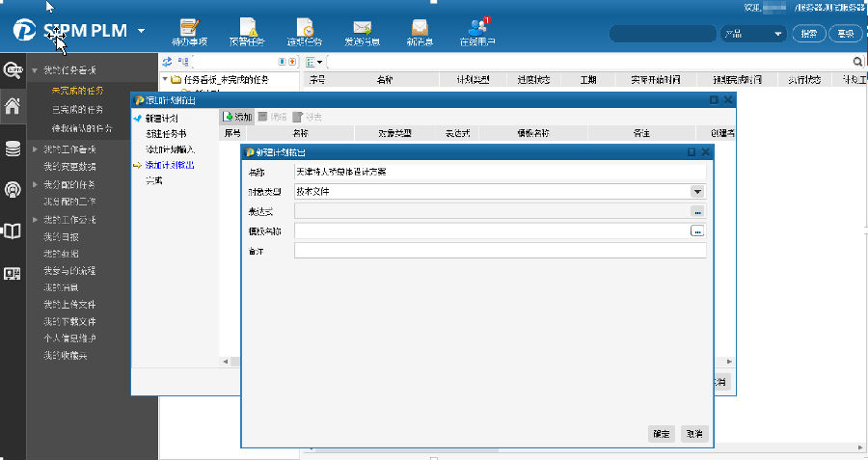Select 已完成的任务 in sidebar menu
The height and width of the screenshot is (460, 868).
(x=77, y=109)
